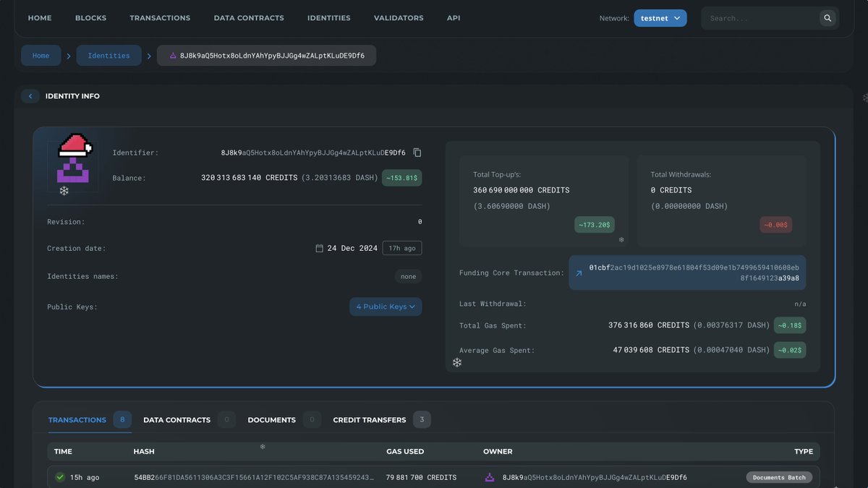Click the snowflake icon below the balance card
This screenshot has width=868, height=488.
[64, 190]
